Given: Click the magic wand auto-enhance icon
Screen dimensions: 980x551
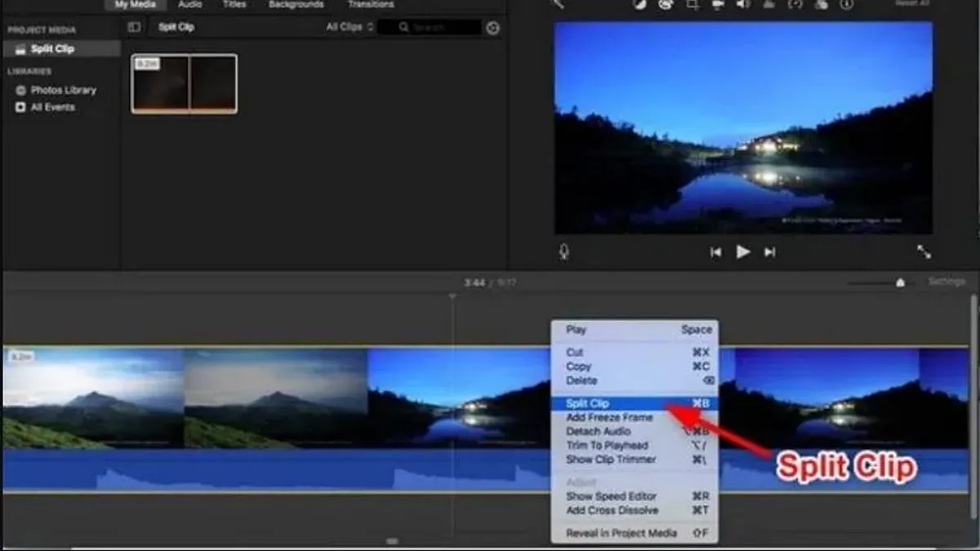Looking at the screenshot, I should point(560,3).
